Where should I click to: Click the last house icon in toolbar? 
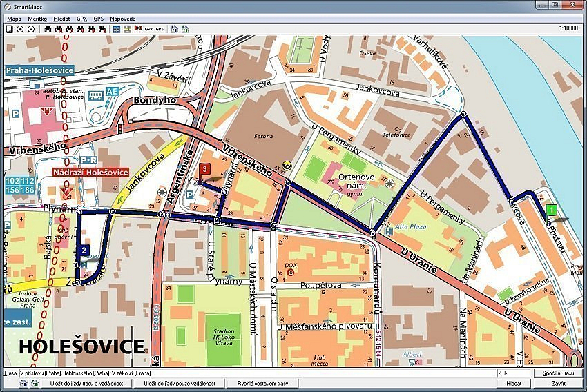[x=186, y=29]
